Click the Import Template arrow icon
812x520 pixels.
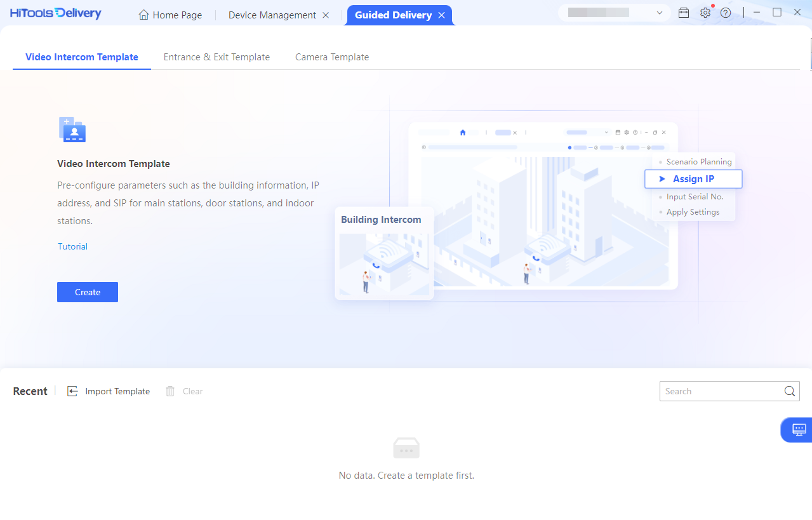click(x=73, y=391)
